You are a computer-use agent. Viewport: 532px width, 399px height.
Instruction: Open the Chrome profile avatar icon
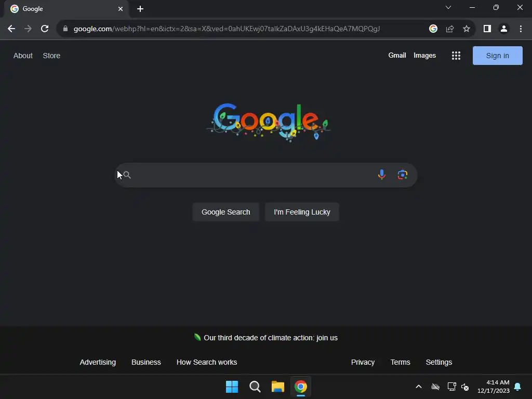[x=504, y=29]
